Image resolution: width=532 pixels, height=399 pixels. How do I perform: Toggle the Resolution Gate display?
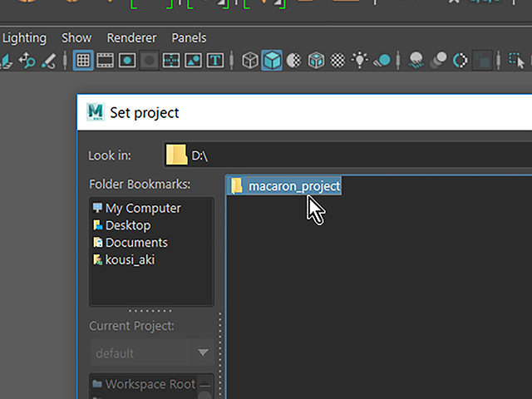click(x=127, y=61)
